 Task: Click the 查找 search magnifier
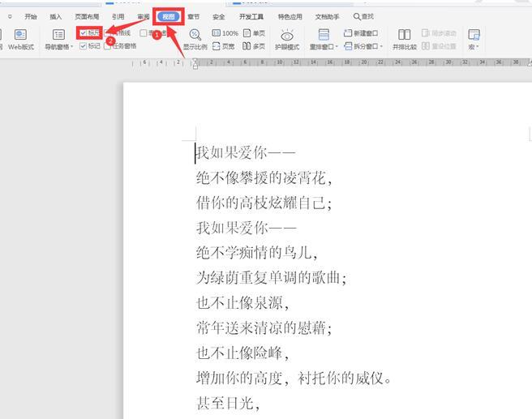point(357,16)
